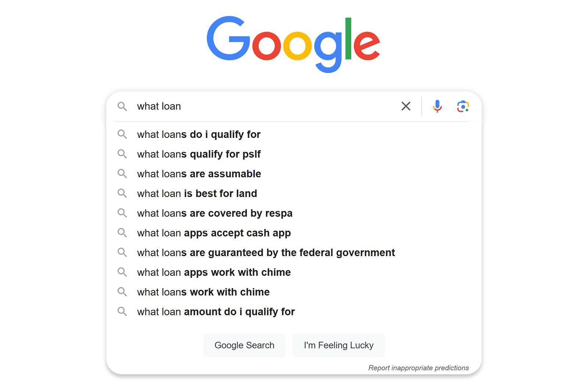Image resolution: width=588 pixels, height=392 pixels.
Task: Click the Google logo
Action: [x=294, y=44]
